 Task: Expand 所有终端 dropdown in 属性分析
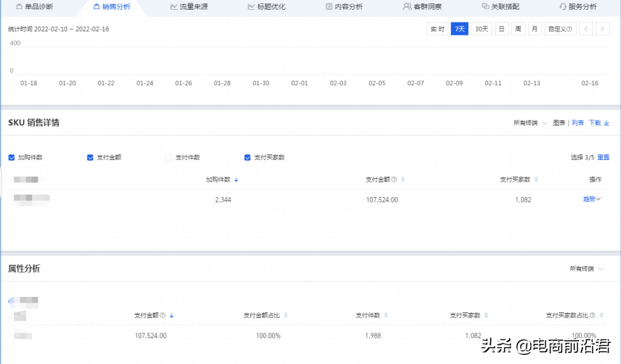587,269
